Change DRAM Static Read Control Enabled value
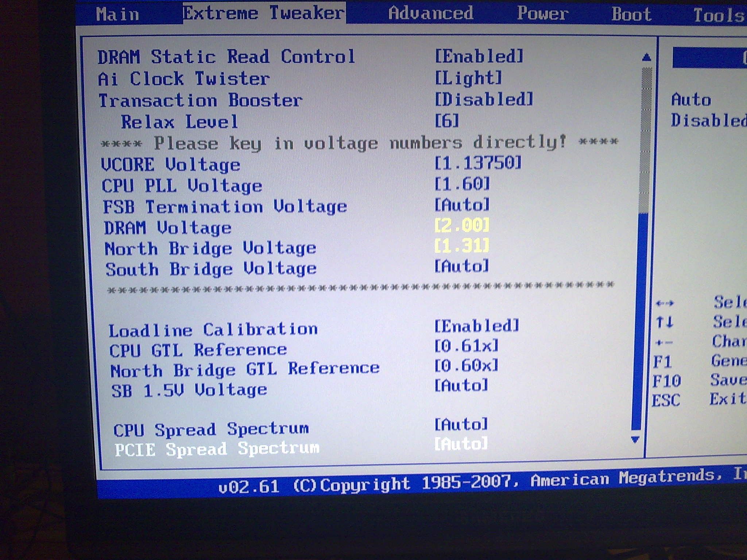747x560 pixels. point(479,57)
